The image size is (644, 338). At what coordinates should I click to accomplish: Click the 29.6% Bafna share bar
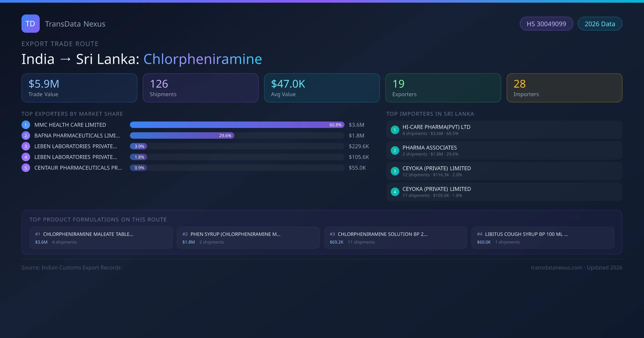182,135
